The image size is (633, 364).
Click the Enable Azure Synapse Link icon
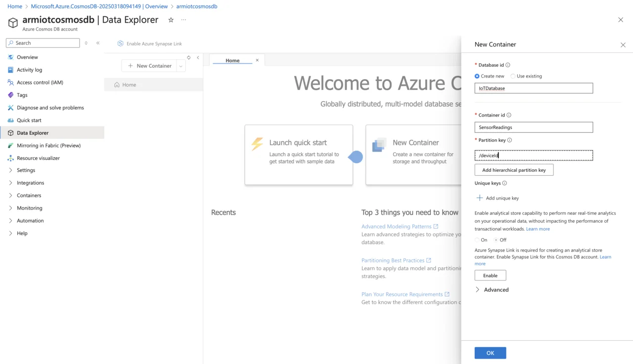[120, 43]
